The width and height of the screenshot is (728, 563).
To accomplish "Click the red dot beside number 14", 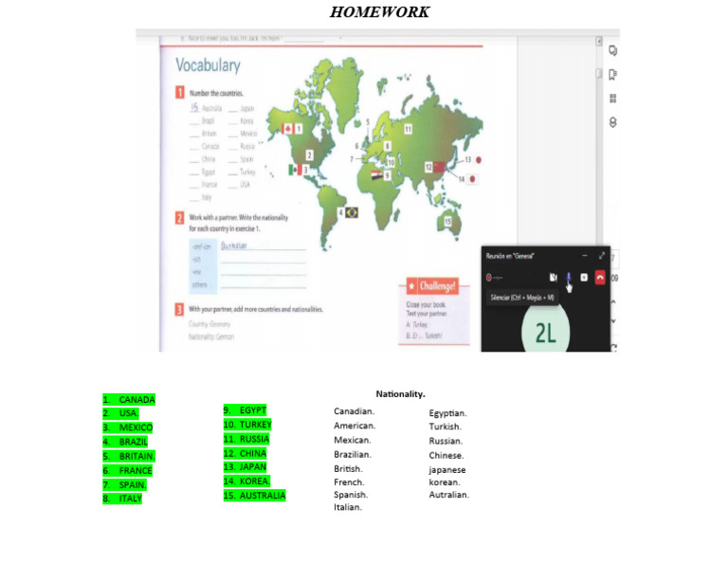I will click(472, 179).
